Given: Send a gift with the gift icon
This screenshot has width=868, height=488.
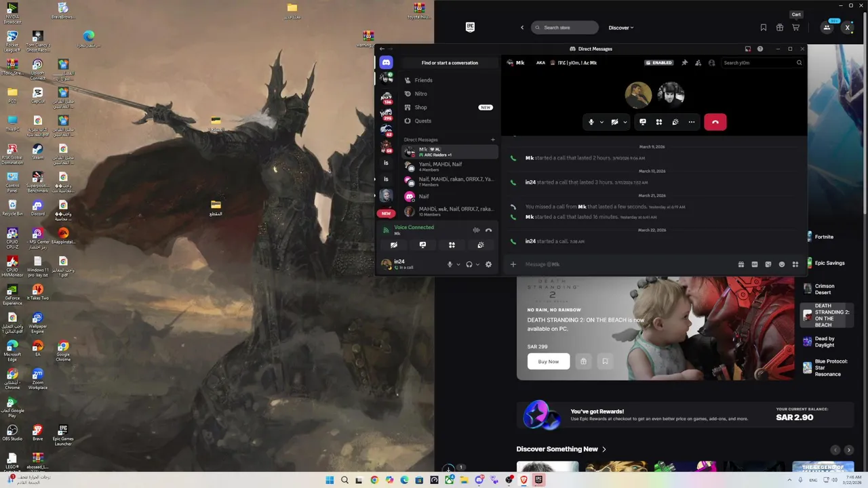Looking at the screenshot, I should tap(741, 264).
